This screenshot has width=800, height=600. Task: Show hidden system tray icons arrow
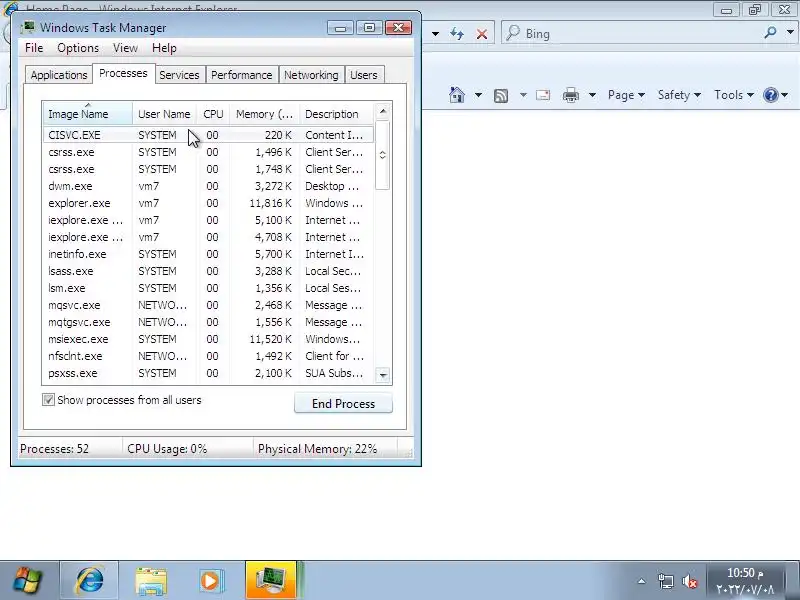pos(641,581)
